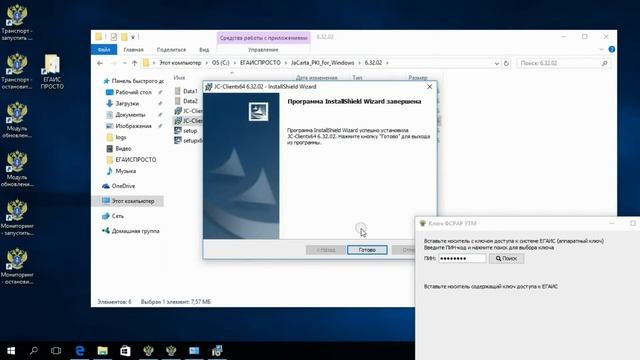Screen dimensions: 640x360
Task: Sort by the Имя column header
Action: coord(179,78)
